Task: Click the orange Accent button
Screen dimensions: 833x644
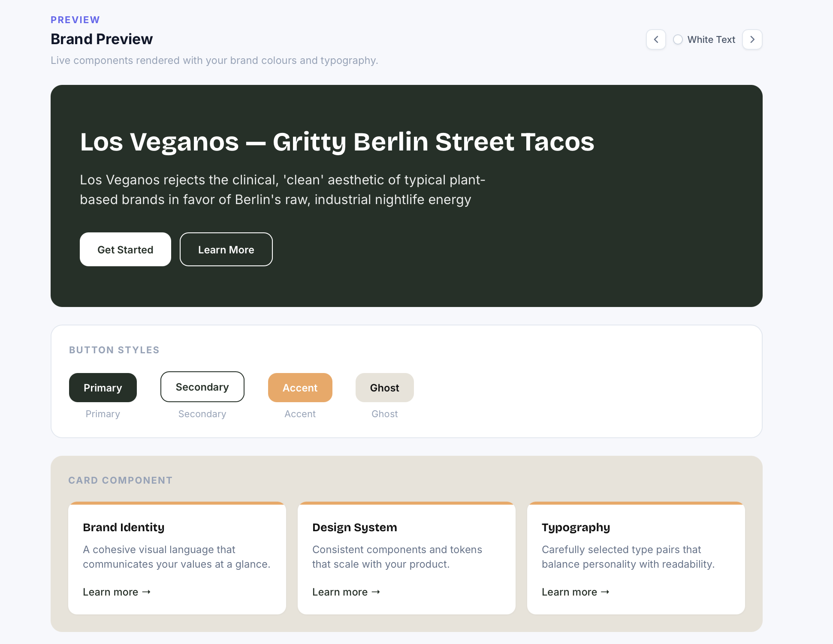Action: pyautogui.click(x=300, y=388)
